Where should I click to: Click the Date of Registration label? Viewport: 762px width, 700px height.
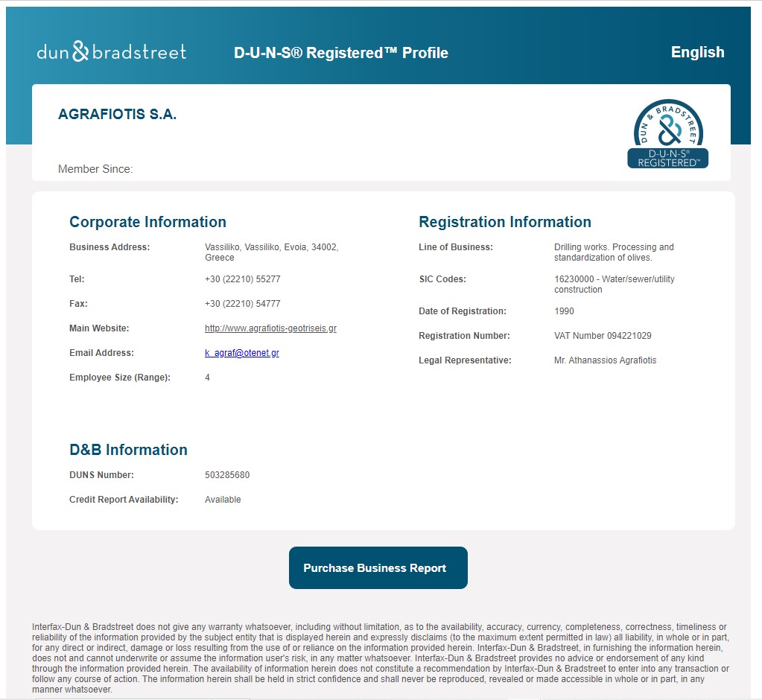(x=463, y=311)
